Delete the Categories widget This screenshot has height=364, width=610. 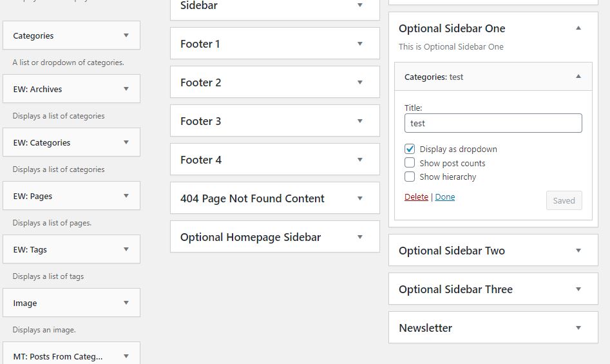coord(416,197)
